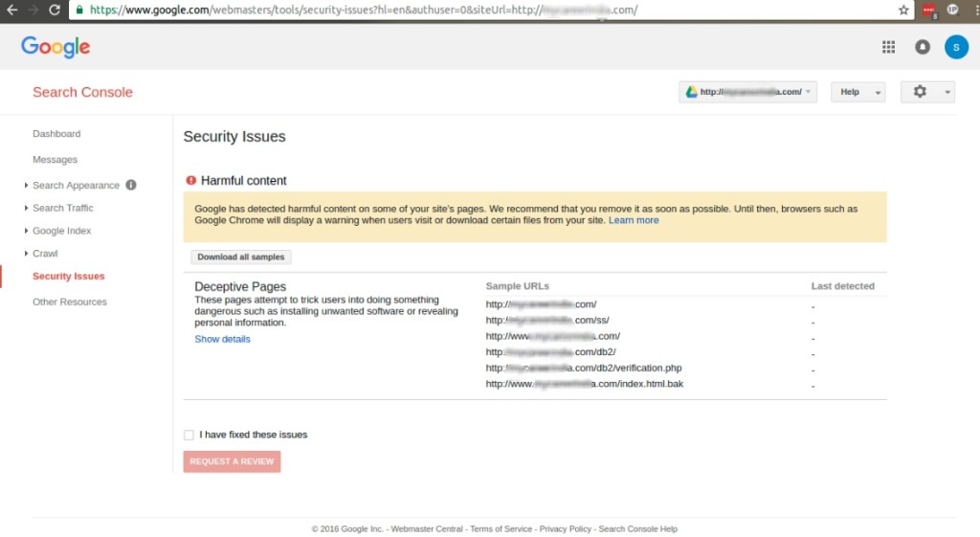Click the notifications bell icon
This screenshot has width=980, height=537.
click(922, 47)
